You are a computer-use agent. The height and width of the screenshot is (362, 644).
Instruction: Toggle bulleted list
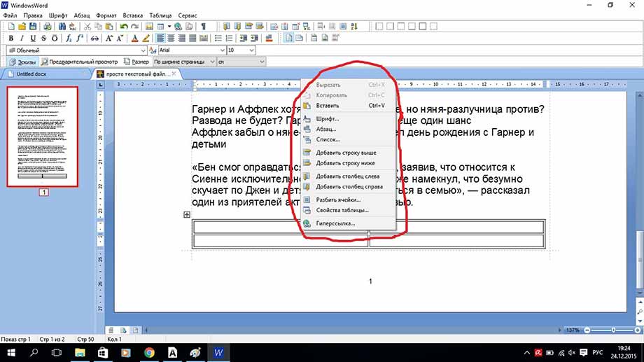(218, 39)
